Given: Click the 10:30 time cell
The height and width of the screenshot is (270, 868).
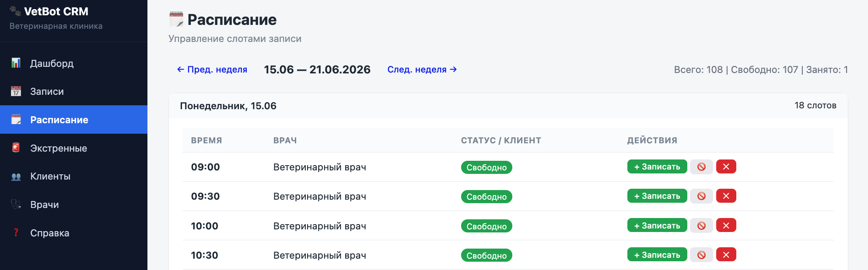Looking at the screenshot, I should click(x=204, y=255).
